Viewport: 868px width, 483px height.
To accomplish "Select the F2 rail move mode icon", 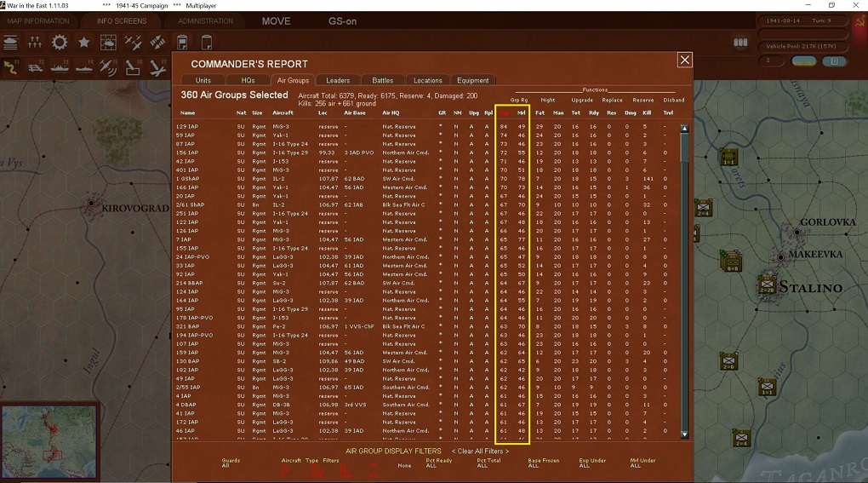I will (x=35, y=67).
